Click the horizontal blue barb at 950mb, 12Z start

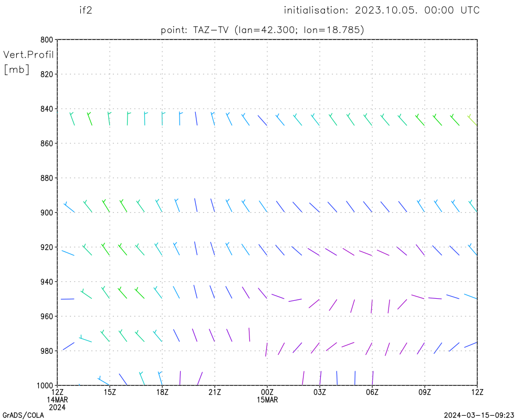[67, 299]
